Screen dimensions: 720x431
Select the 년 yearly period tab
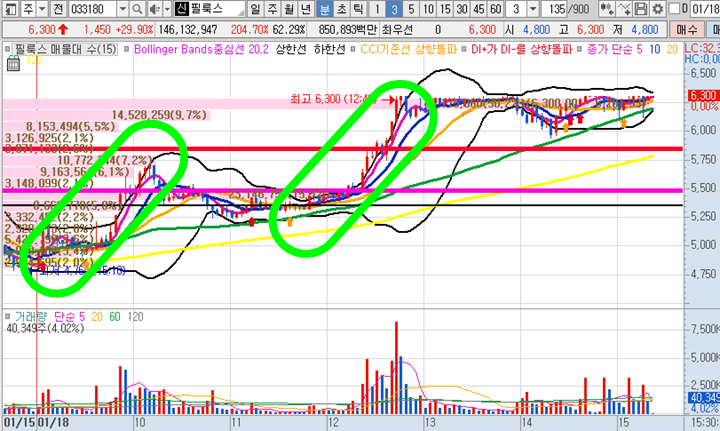(x=306, y=9)
